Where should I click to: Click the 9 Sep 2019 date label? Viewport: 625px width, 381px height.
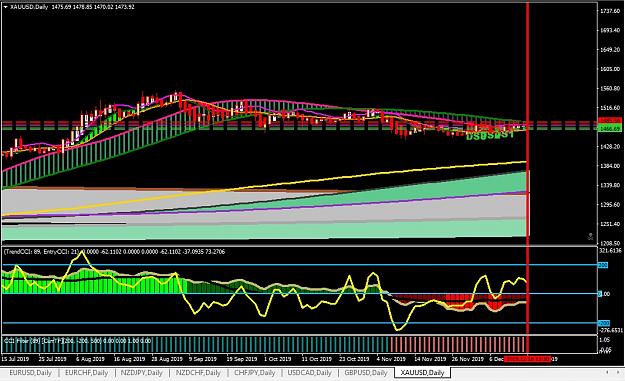tap(203, 359)
